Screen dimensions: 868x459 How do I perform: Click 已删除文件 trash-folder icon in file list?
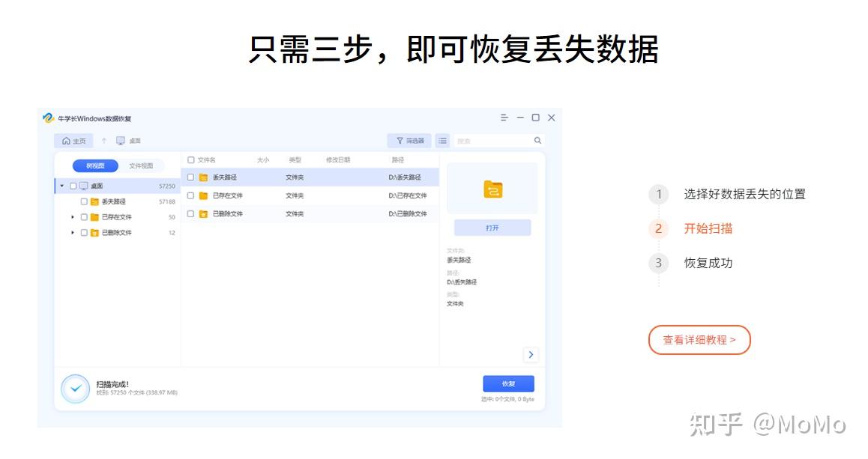pos(203,213)
